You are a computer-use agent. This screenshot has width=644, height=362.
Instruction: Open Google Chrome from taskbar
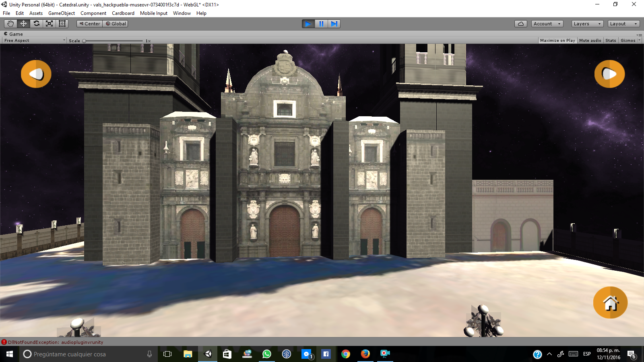click(345, 354)
